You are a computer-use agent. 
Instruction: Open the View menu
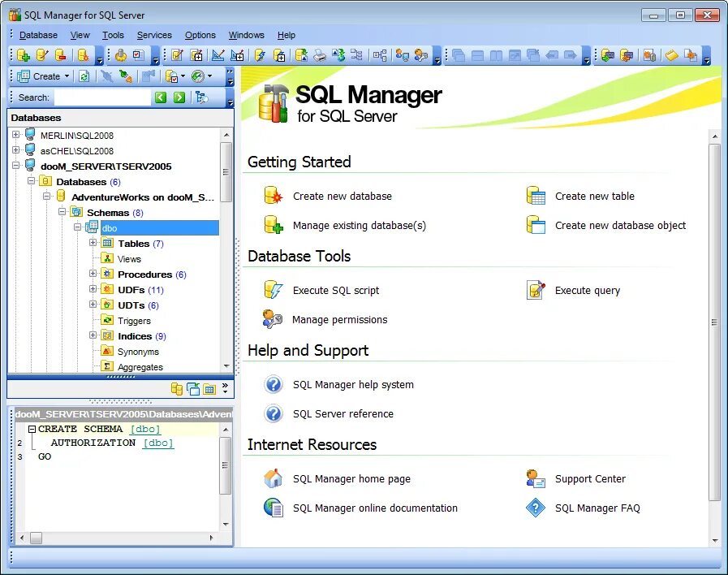pyautogui.click(x=80, y=35)
